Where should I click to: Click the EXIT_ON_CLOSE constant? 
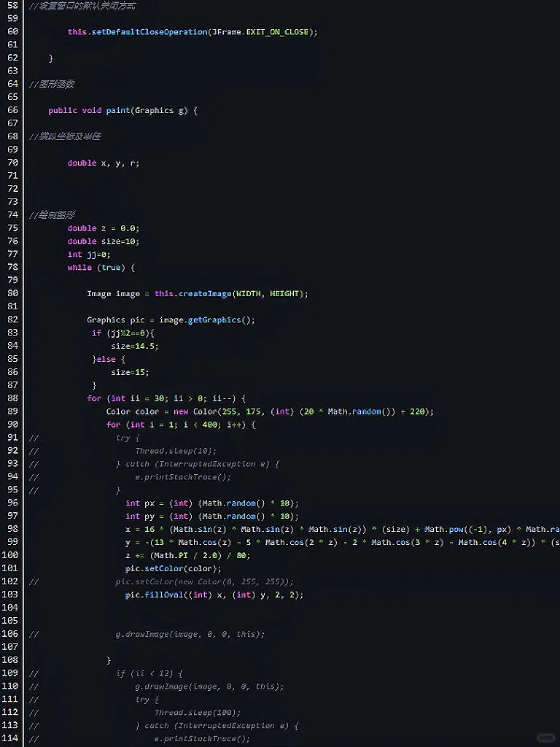pos(277,32)
